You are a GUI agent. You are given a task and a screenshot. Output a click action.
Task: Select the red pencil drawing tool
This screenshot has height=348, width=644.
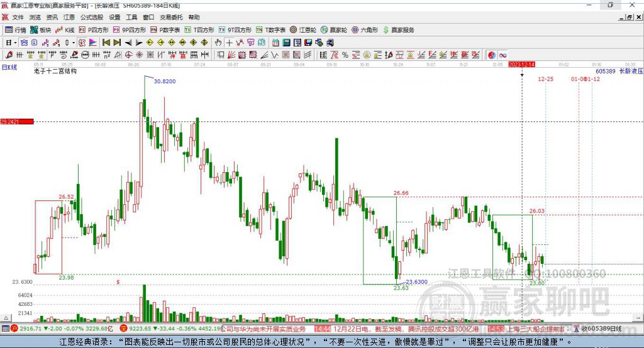9,55
